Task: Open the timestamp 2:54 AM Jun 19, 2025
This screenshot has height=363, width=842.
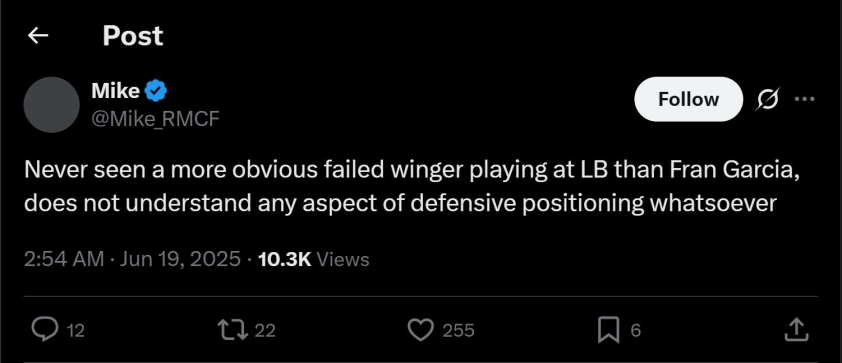Action: coord(132,259)
